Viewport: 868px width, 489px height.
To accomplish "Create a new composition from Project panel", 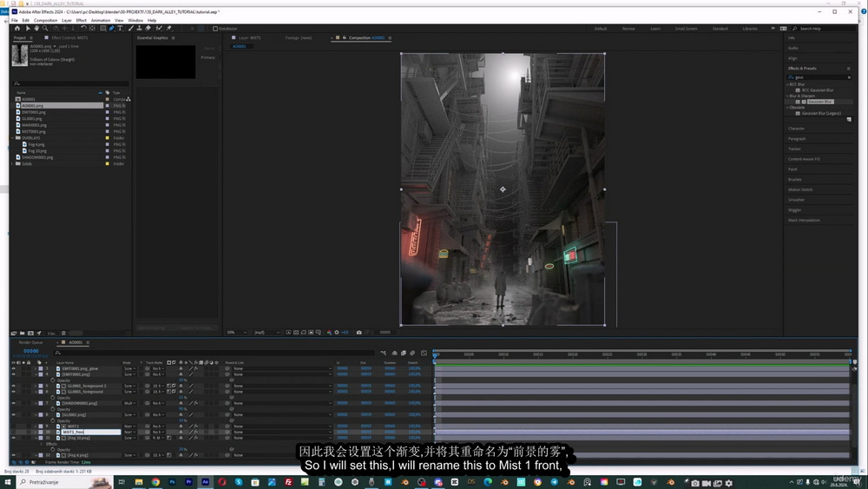I will [30, 334].
